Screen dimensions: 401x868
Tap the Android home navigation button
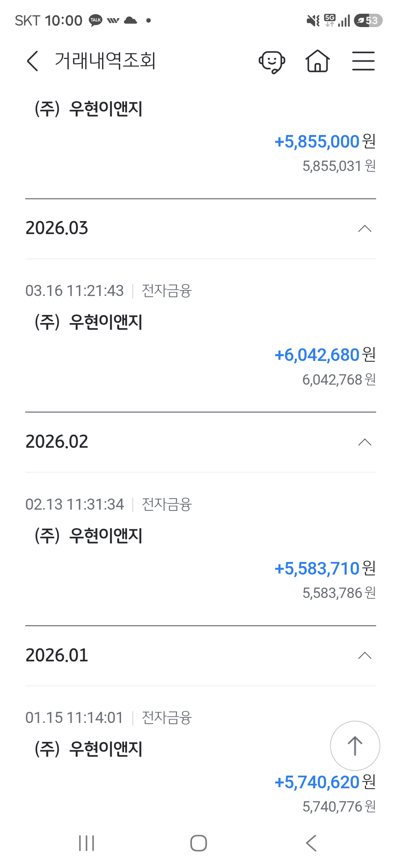click(199, 843)
